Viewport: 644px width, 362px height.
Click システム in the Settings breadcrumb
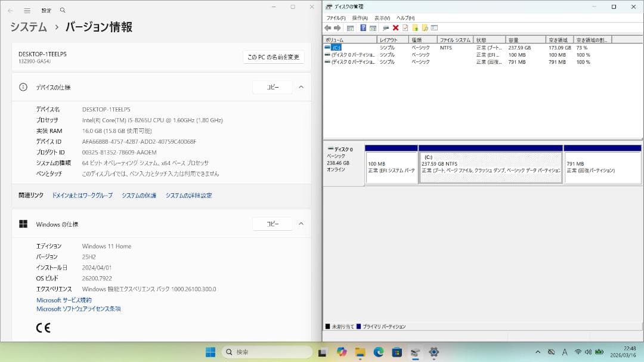pyautogui.click(x=29, y=27)
